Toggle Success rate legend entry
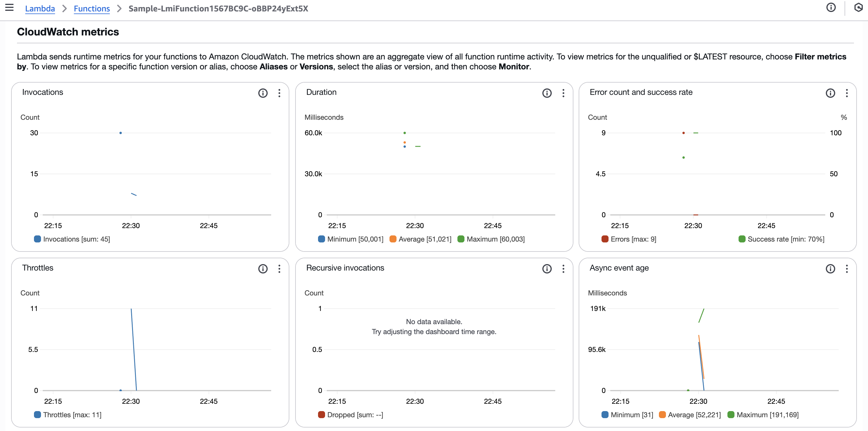 [742, 239]
